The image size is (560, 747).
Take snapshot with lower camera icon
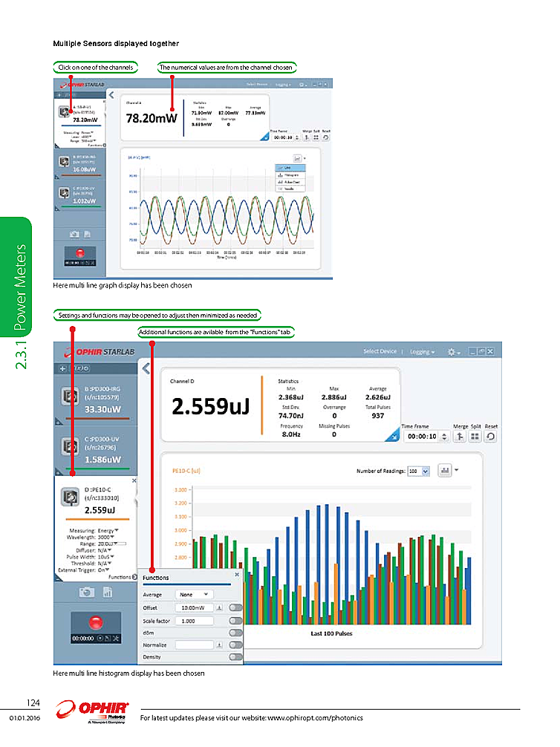pyautogui.click(x=86, y=592)
